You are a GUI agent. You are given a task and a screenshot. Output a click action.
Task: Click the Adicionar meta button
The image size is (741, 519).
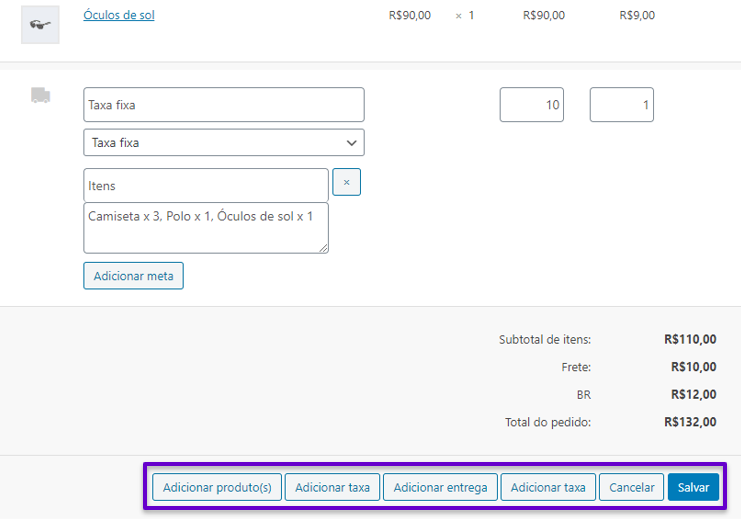click(x=133, y=276)
